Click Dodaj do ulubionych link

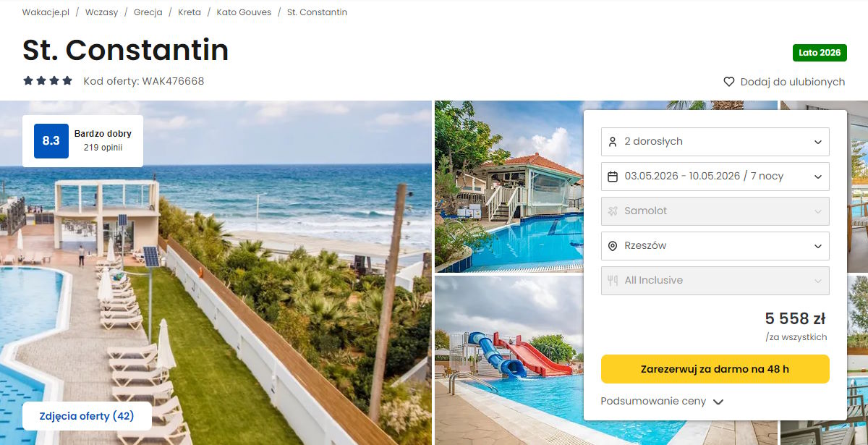point(793,82)
